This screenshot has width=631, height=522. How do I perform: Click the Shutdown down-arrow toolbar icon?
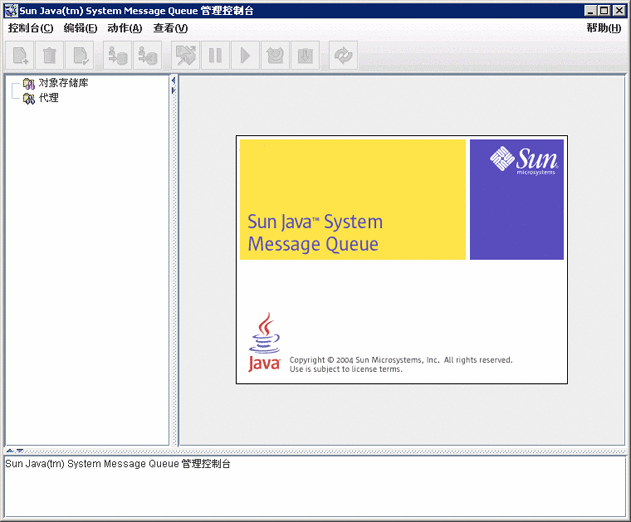pyautogui.click(x=305, y=55)
